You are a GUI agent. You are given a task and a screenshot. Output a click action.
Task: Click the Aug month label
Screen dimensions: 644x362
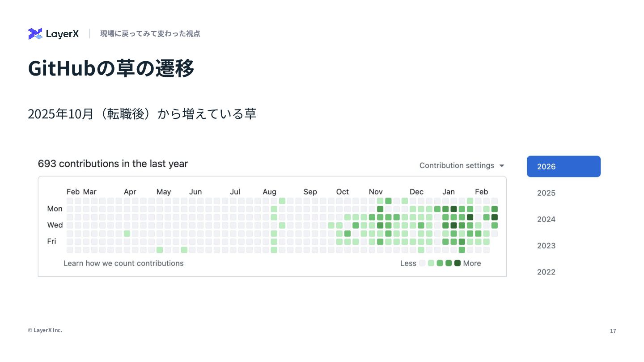pyautogui.click(x=270, y=192)
